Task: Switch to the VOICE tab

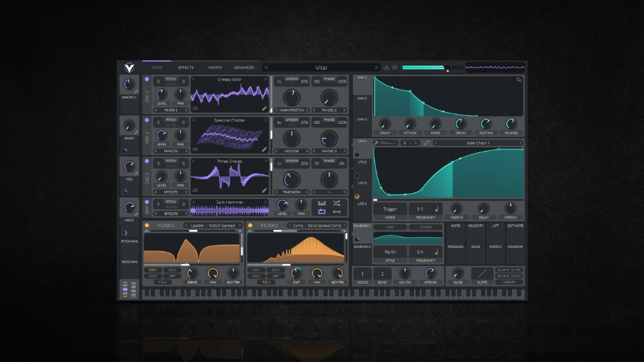Action: [x=156, y=67]
